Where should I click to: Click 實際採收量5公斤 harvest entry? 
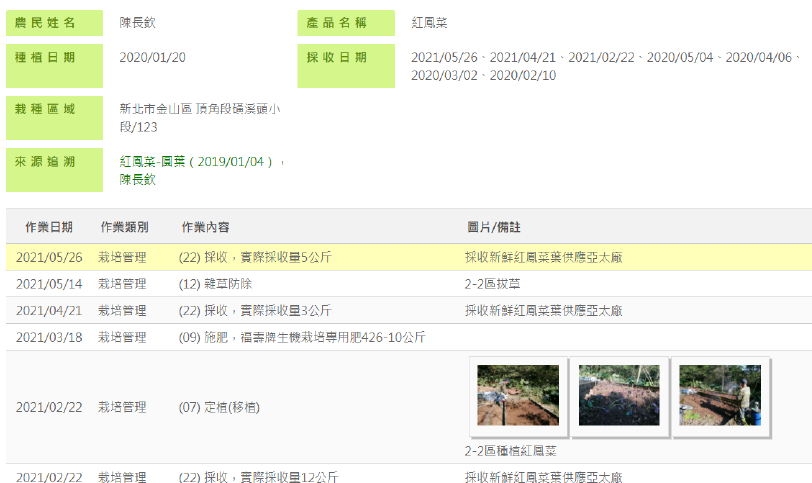click(x=255, y=257)
